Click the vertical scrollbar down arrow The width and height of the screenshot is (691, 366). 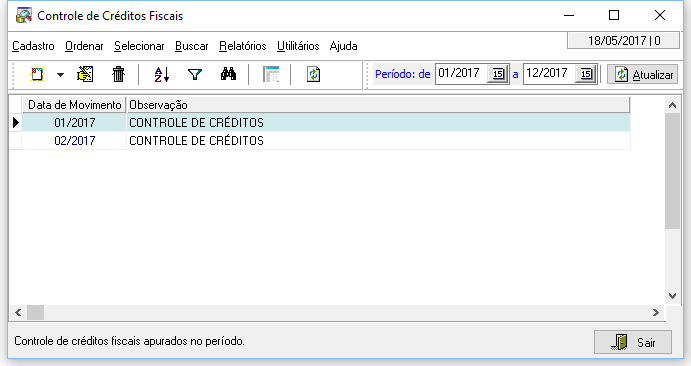coord(672,296)
